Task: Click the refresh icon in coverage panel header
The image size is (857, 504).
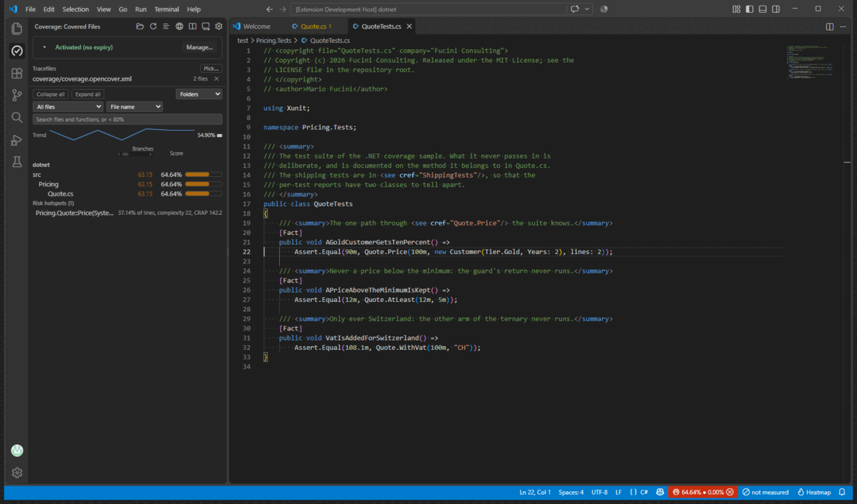Action: [153, 26]
